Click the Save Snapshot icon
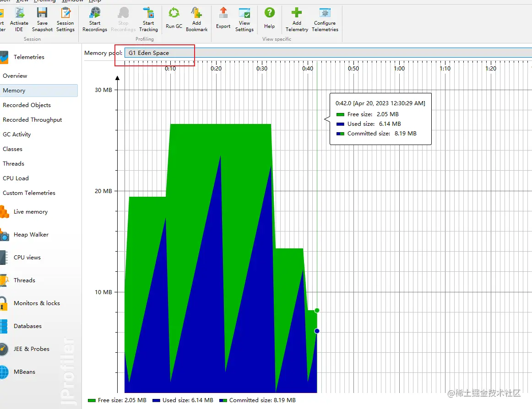Screen dimensions: 532x409 [43, 13]
